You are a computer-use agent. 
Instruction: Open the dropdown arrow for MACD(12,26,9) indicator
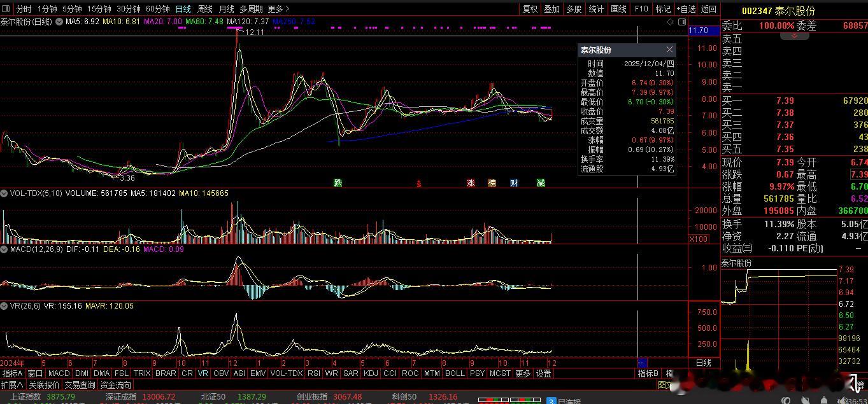[x=5, y=249]
